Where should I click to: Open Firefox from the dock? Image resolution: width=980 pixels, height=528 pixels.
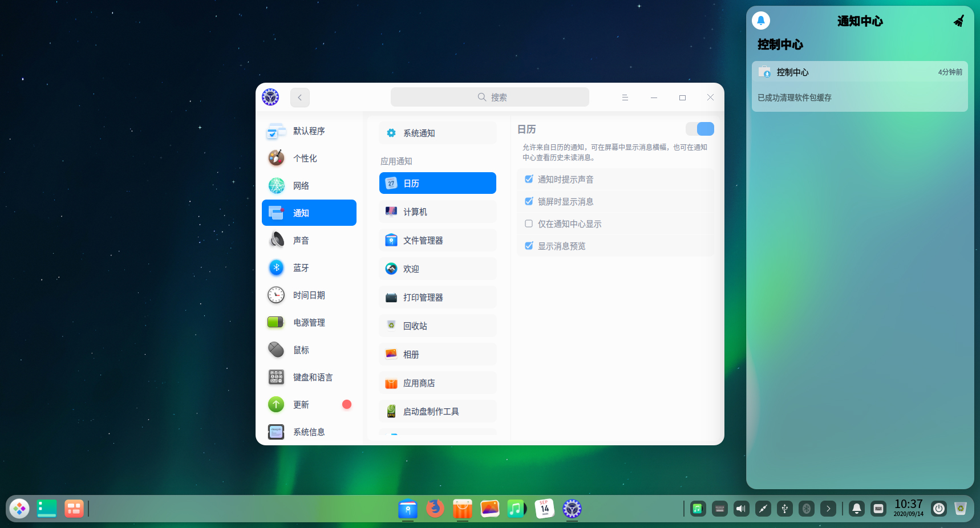click(x=435, y=508)
